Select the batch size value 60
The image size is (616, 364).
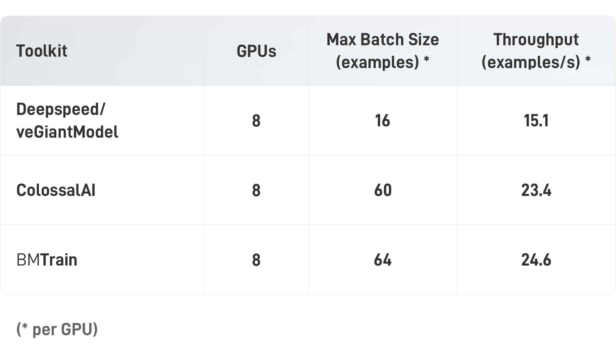(383, 191)
